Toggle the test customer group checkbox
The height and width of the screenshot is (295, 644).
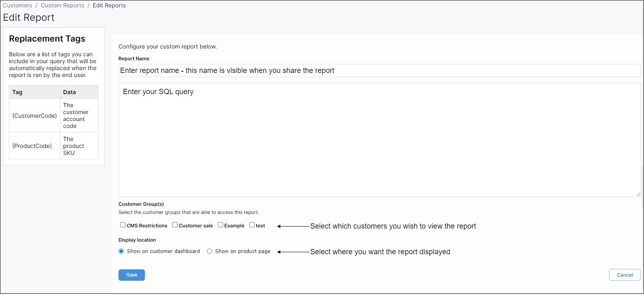pos(252,225)
